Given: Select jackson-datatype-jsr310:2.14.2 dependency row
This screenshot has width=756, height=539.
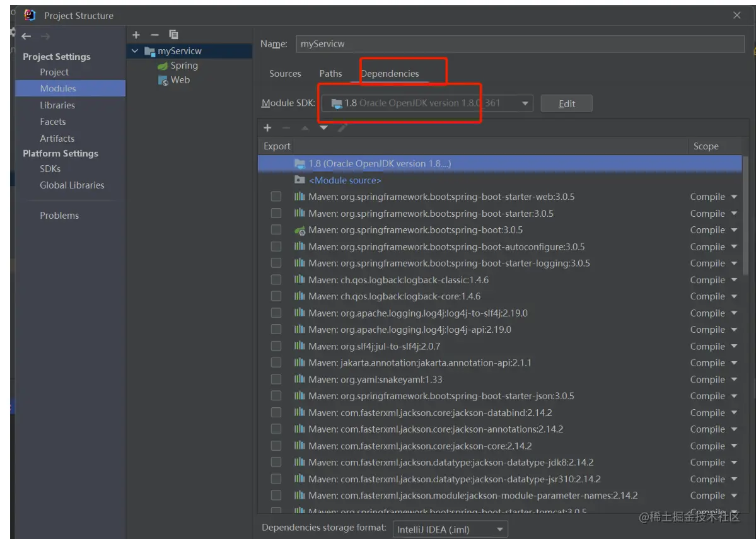Looking at the screenshot, I should pos(499,478).
